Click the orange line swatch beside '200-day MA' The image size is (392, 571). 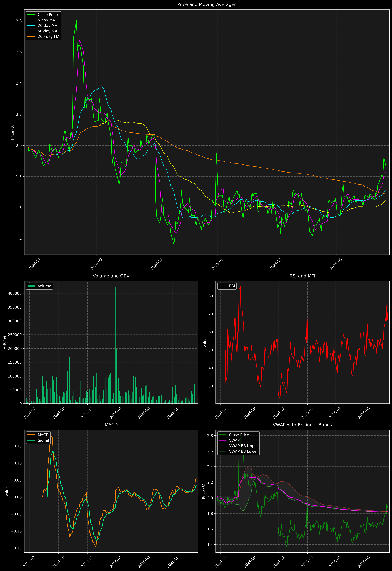(x=31, y=37)
